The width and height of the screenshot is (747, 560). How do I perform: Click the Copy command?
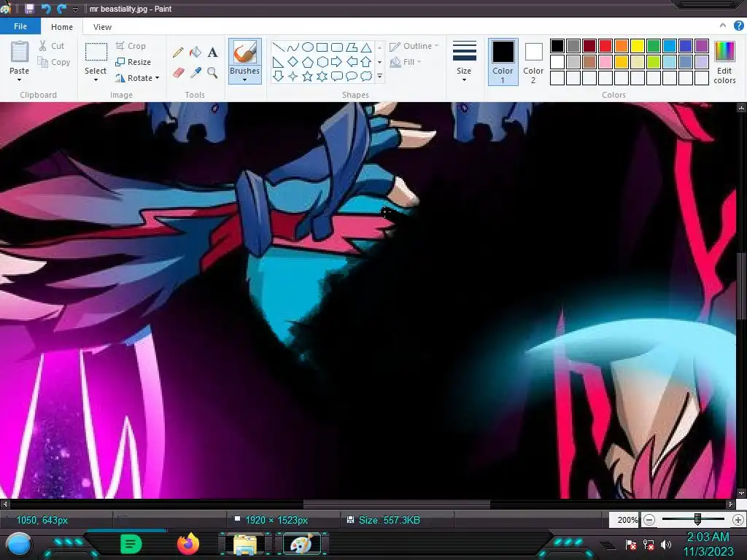(x=54, y=62)
